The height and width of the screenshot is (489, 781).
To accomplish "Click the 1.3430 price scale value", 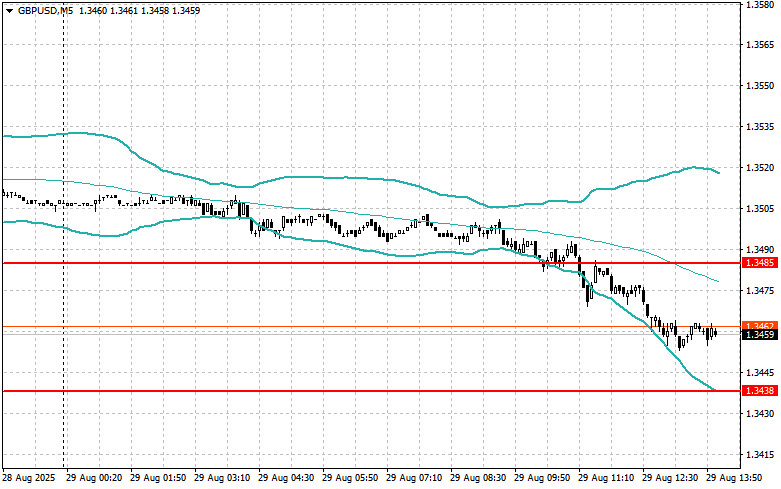I will [x=760, y=413].
